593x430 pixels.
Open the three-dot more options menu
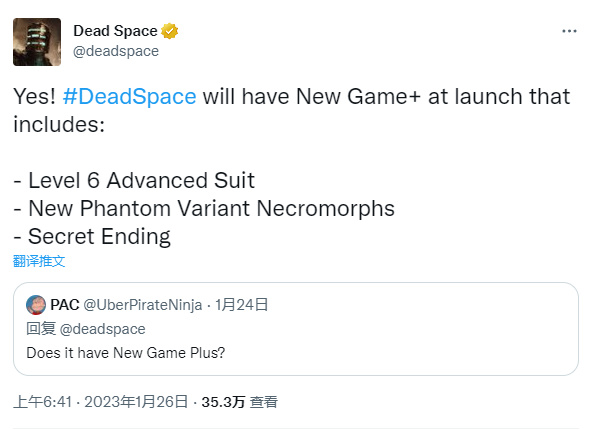(569, 31)
